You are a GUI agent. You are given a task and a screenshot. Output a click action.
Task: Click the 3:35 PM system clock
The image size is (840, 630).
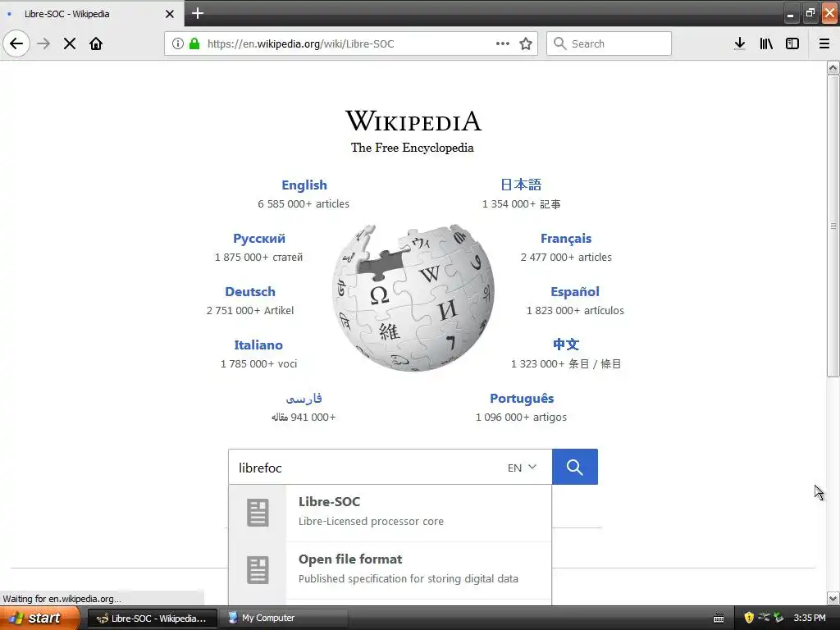coord(810,618)
